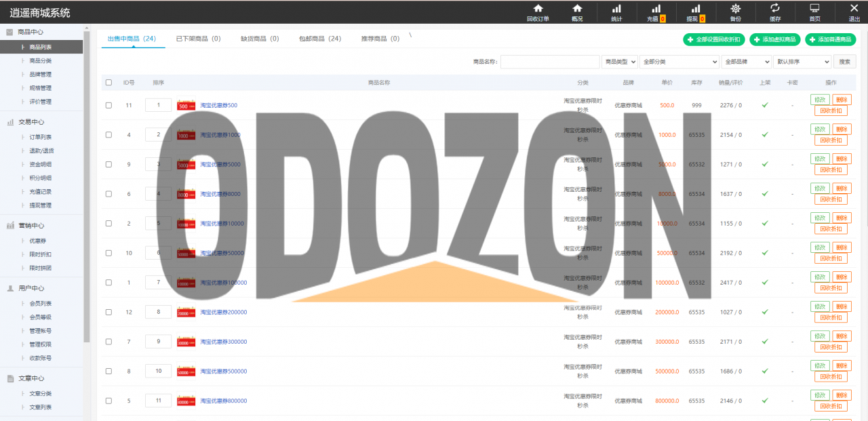
Task: Open the 淘宝优惠券300000 product link
Action: tap(224, 342)
